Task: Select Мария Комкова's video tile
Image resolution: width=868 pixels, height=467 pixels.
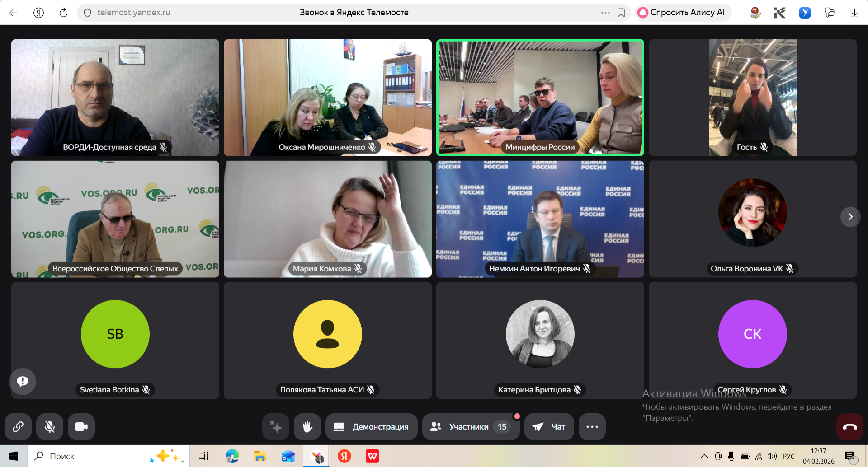Action: click(x=328, y=219)
